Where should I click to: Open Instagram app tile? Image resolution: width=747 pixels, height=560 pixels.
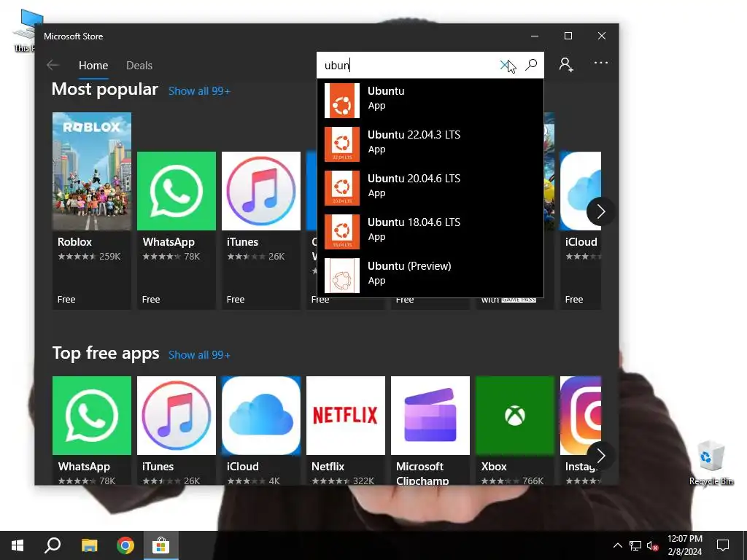tap(580, 430)
